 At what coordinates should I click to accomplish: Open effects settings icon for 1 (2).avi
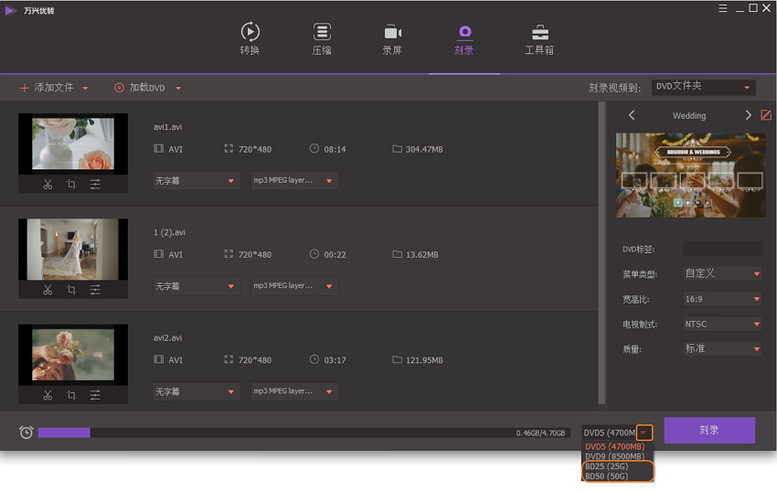click(x=95, y=290)
